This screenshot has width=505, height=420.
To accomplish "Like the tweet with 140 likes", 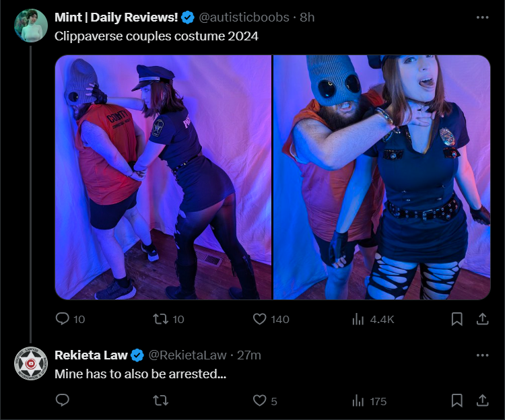I will tap(260, 319).
